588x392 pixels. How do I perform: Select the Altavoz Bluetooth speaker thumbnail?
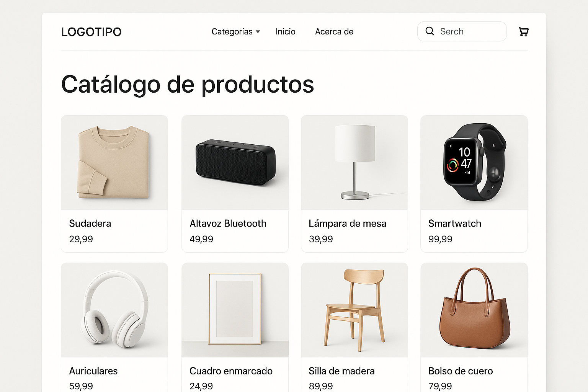click(x=235, y=163)
